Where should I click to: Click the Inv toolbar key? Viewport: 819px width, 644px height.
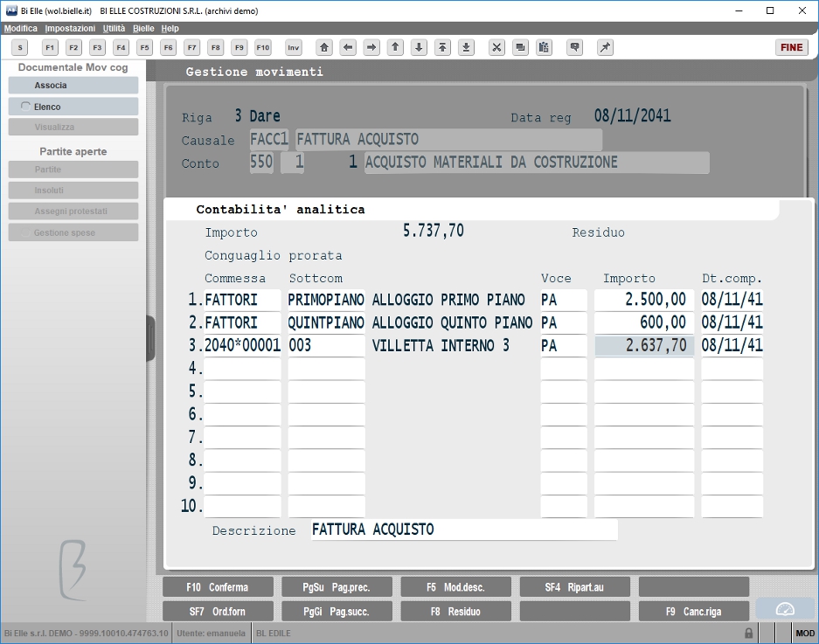pos(294,47)
